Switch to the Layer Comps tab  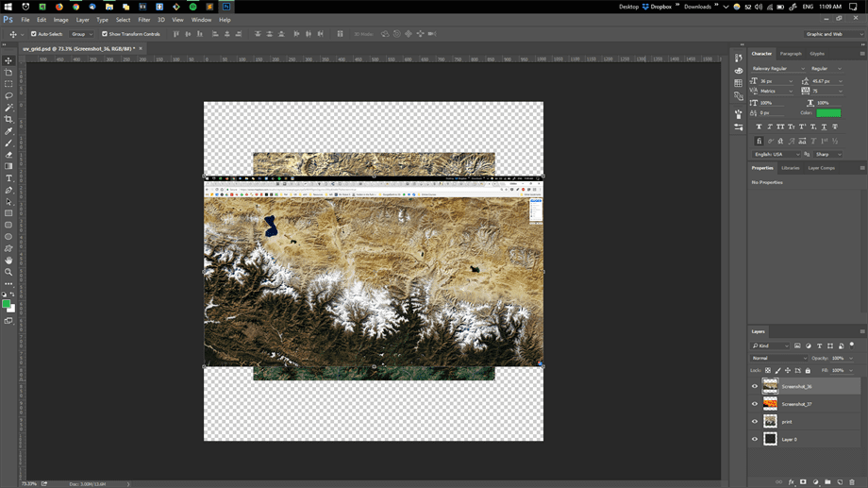point(821,168)
